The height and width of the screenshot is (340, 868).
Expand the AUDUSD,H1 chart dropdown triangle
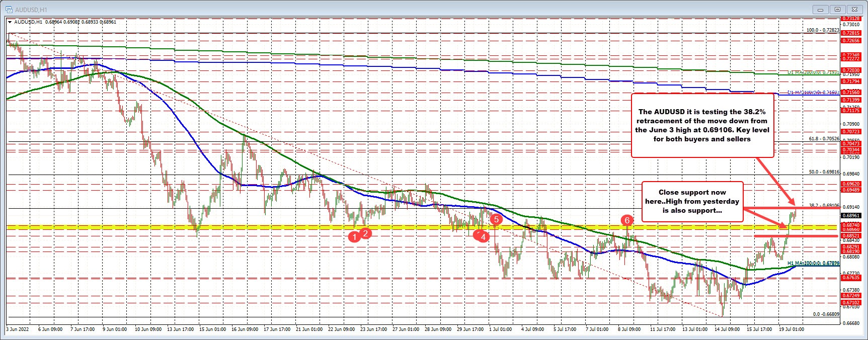click(10, 22)
